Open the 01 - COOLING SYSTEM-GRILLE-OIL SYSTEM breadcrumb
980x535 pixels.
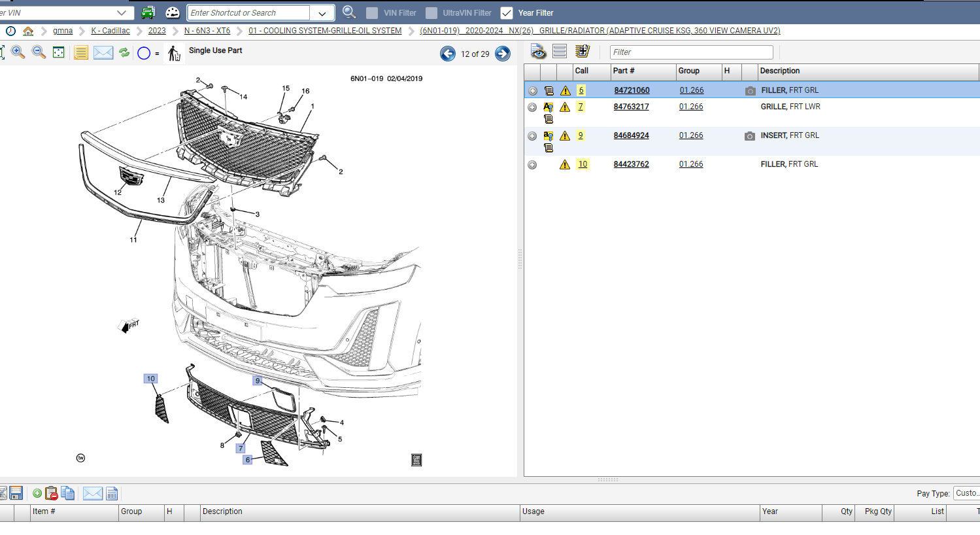coord(325,31)
